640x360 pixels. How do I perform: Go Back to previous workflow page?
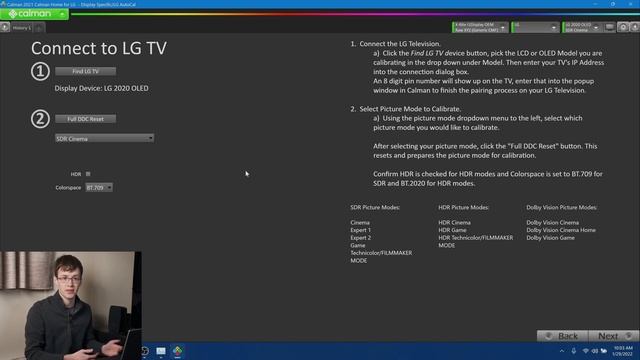point(562,336)
